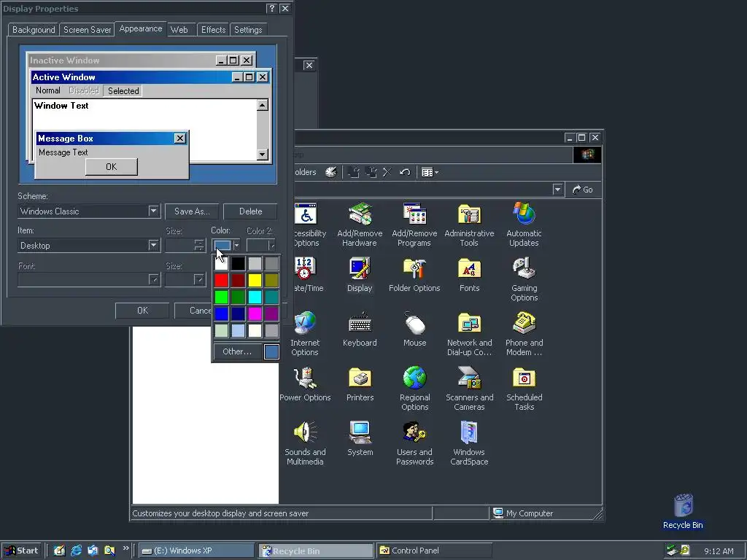Switch to the Web tab
747x560 pixels.
click(x=179, y=29)
